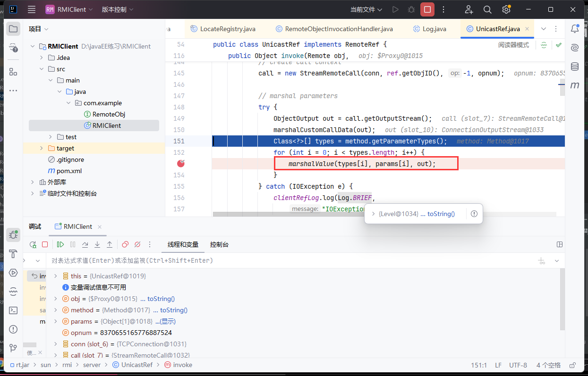
Task: Open the Build hammer tool window
Action: click(x=13, y=254)
